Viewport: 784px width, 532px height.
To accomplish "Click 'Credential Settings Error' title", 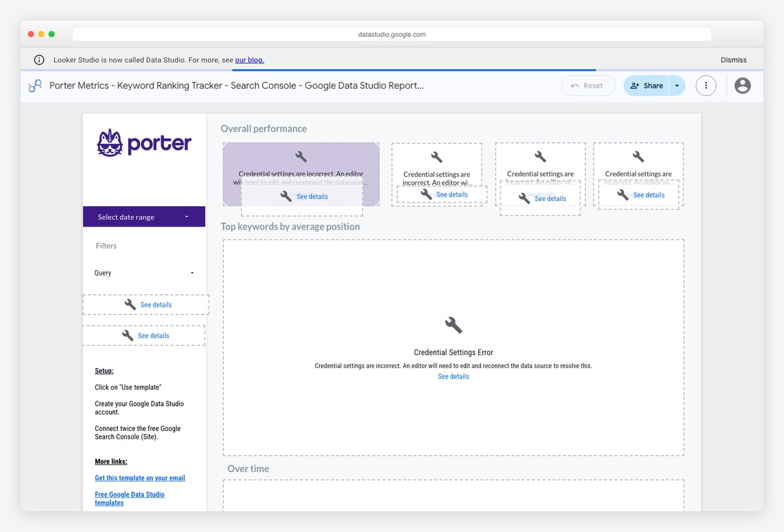I will click(x=453, y=352).
